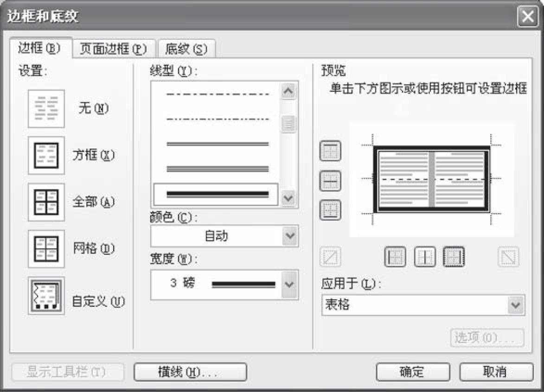Toggle the right border button under preview

coord(454,257)
